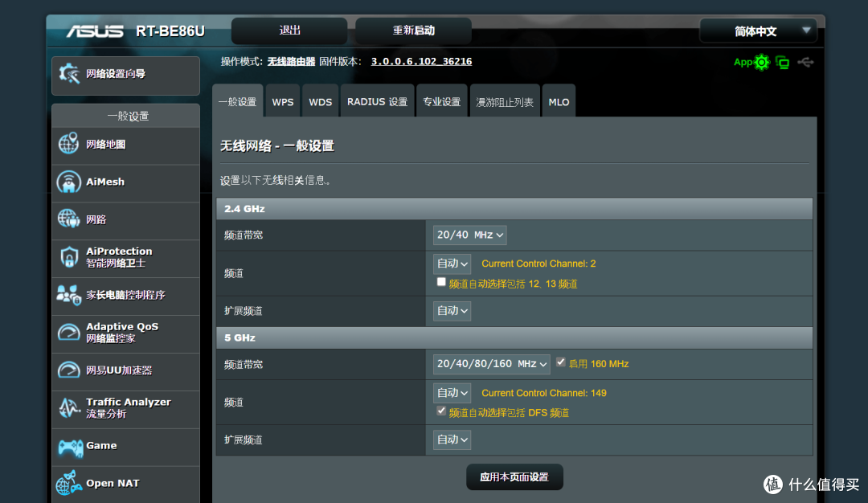Open 2.4 GHz channel bandwidth dropdown
The height and width of the screenshot is (503, 868).
tap(469, 235)
